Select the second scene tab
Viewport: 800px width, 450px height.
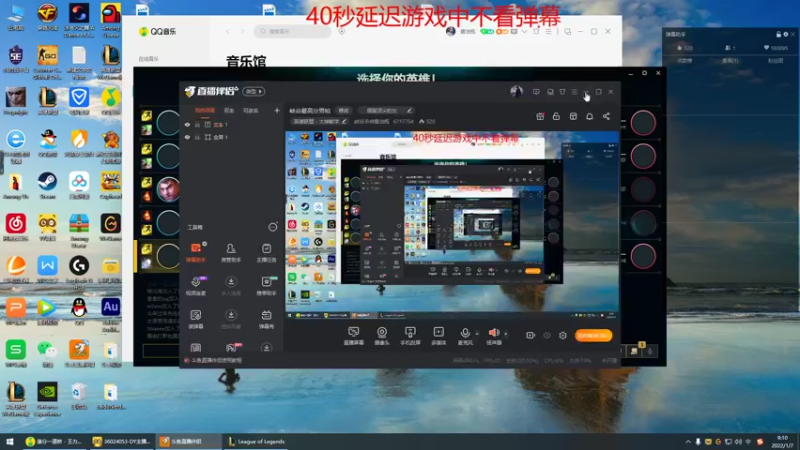(x=229, y=110)
